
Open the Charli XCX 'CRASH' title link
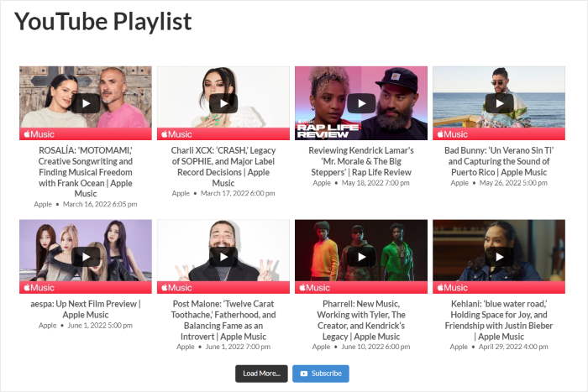coord(223,167)
